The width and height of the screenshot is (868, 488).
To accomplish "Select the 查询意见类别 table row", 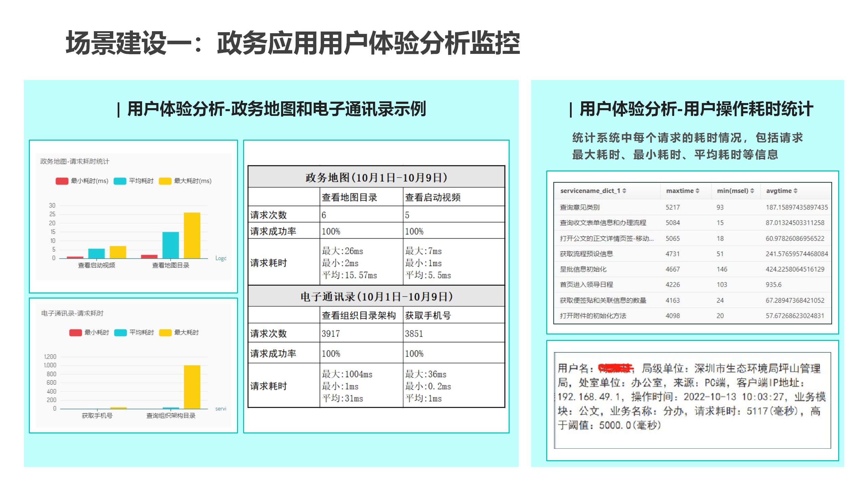I will click(579, 207).
